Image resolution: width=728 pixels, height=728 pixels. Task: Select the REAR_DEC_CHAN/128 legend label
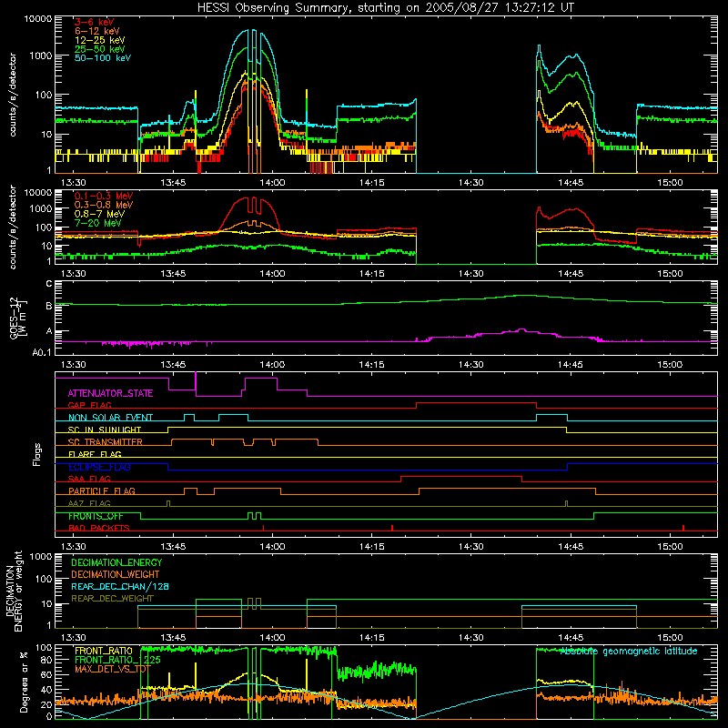(x=120, y=586)
